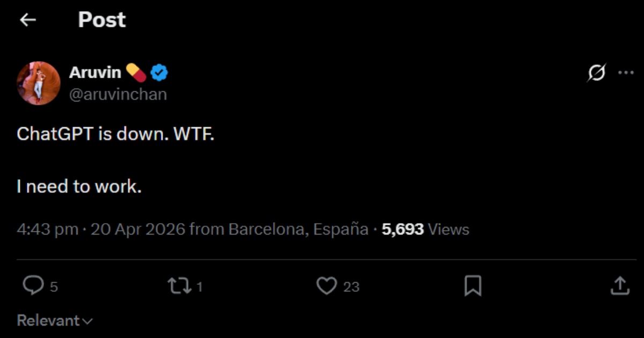The width and height of the screenshot is (644, 338).
Task: Click the 4:43 pm timestamp
Action: [x=47, y=230]
